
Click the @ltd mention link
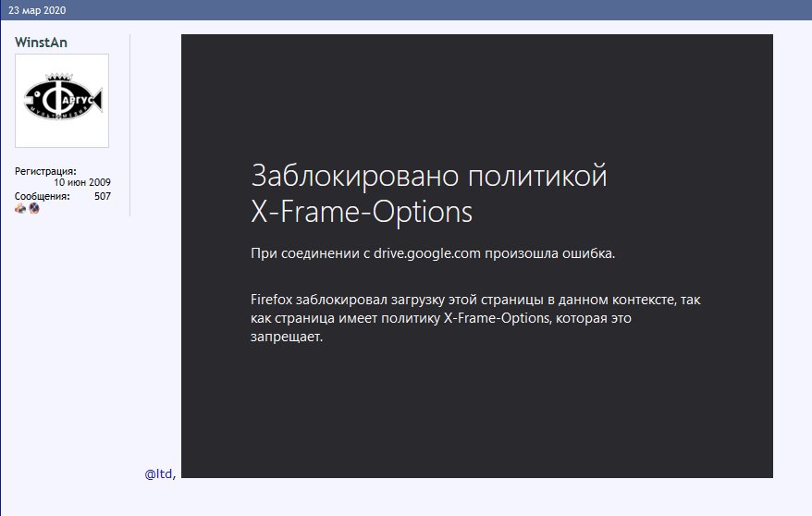click(x=160, y=473)
